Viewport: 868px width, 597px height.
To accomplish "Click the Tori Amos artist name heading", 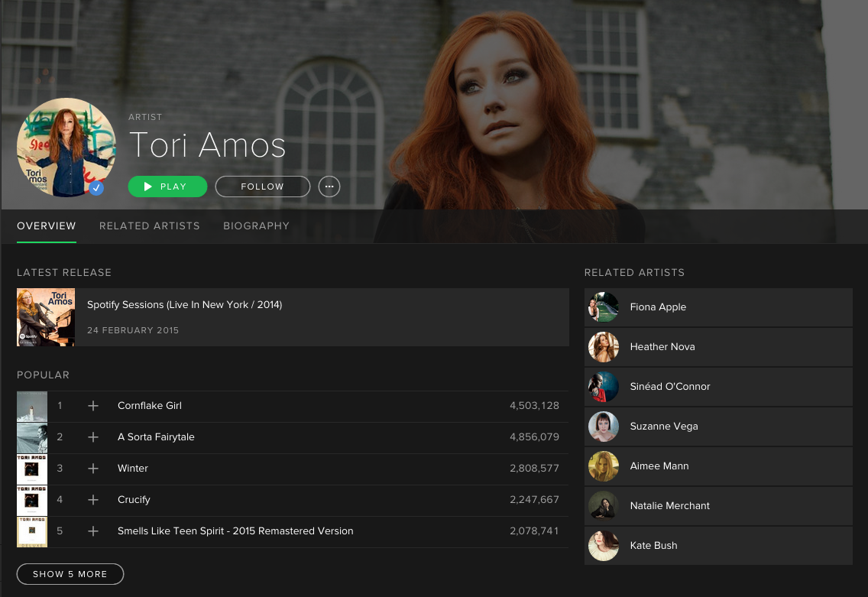I will click(x=208, y=145).
